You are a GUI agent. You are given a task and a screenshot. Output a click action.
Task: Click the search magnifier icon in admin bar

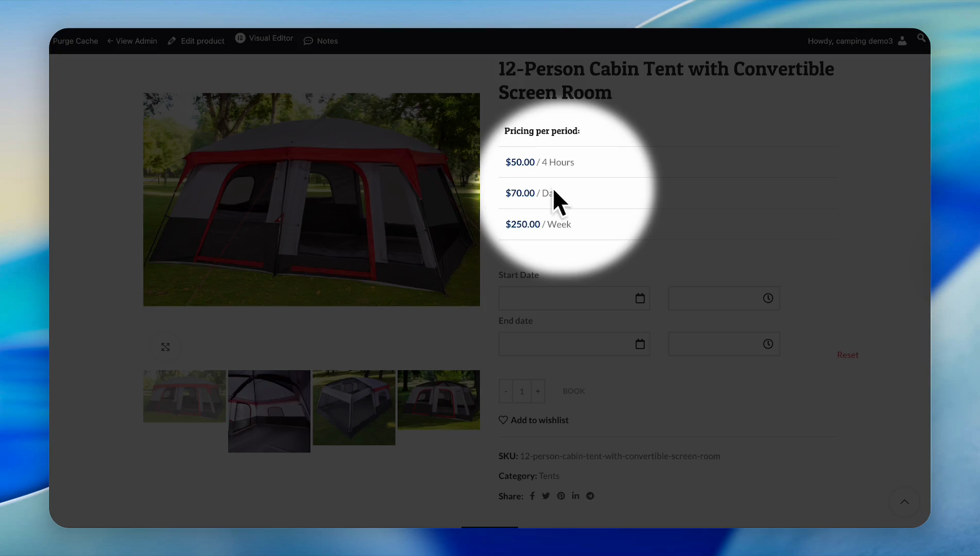pyautogui.click(x=921, y=38)
